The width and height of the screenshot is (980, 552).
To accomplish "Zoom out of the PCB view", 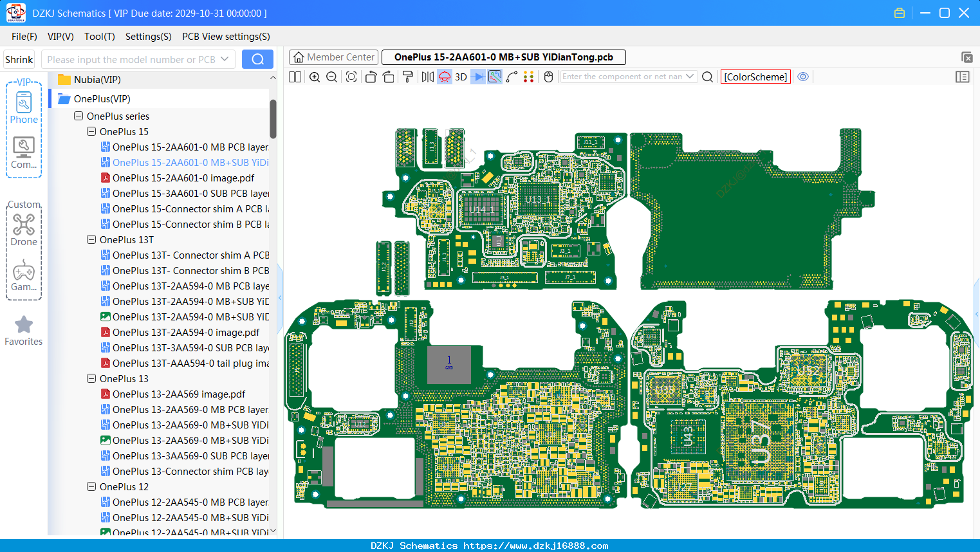I will coord(332,77).
